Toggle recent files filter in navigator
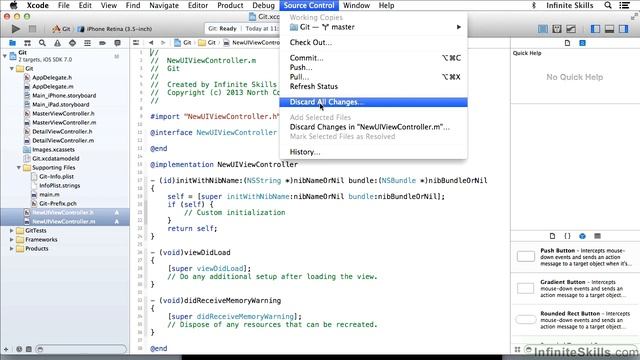 tap(19, 349)
